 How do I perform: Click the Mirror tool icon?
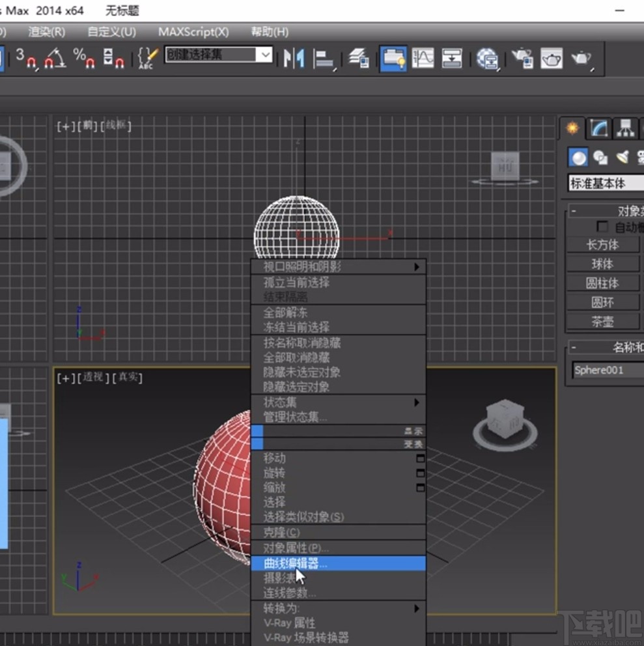[294, 58]
